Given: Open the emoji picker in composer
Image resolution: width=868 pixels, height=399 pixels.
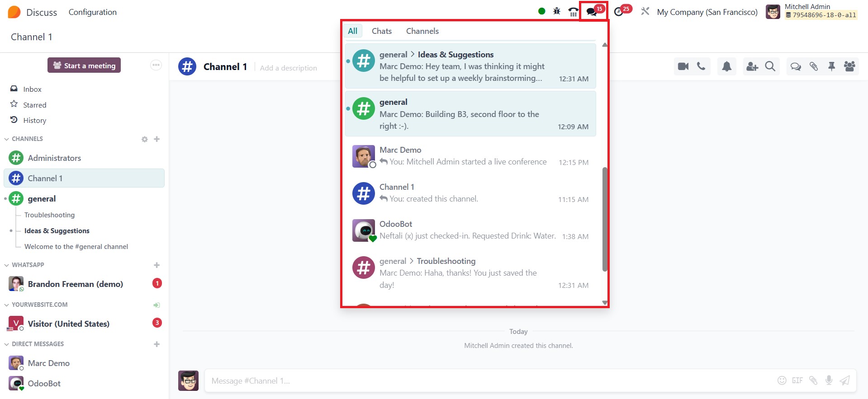Looking at the screenshot, I should 782,380.
